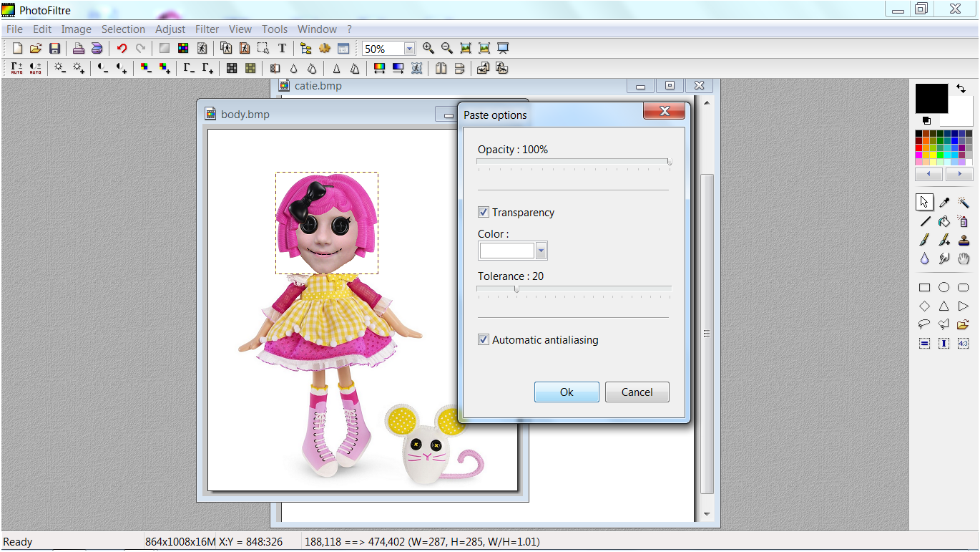Toggle the Automatic antialiasing checkbox

click(484, 339)
